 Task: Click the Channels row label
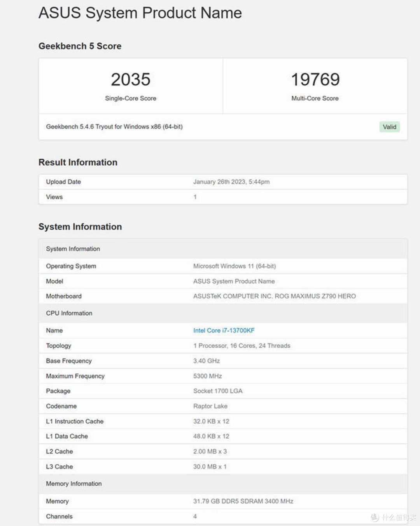coord(59,516)
